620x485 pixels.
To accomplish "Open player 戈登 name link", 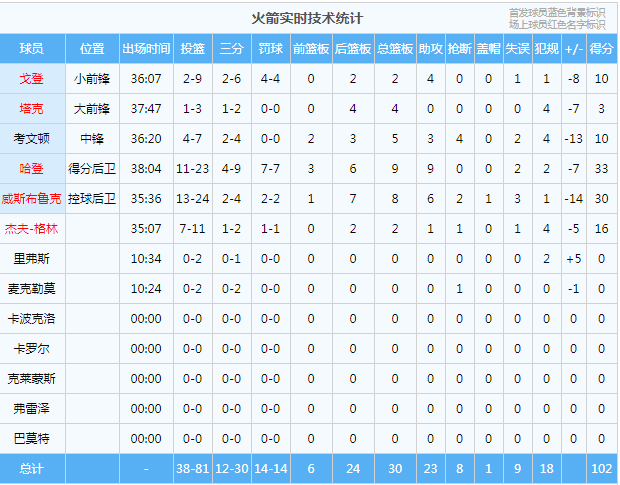I will 32,79.
